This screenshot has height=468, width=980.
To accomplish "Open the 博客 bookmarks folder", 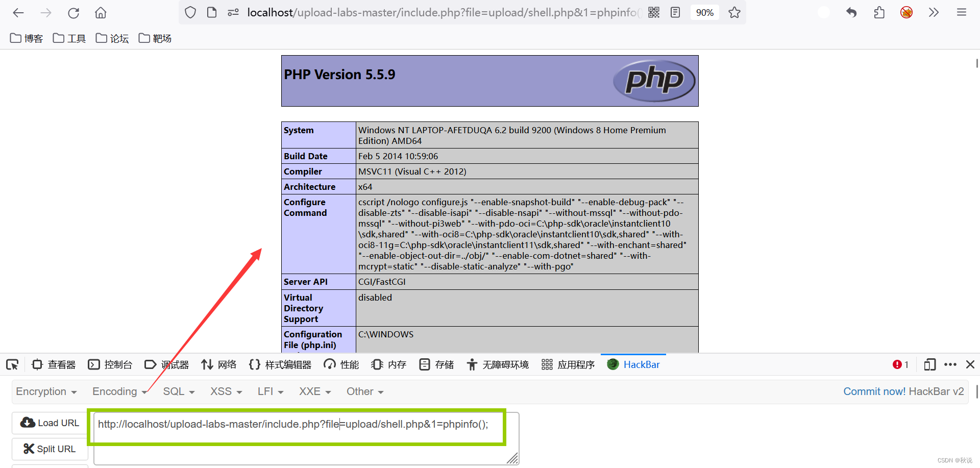I will click(x=27, y=38).
